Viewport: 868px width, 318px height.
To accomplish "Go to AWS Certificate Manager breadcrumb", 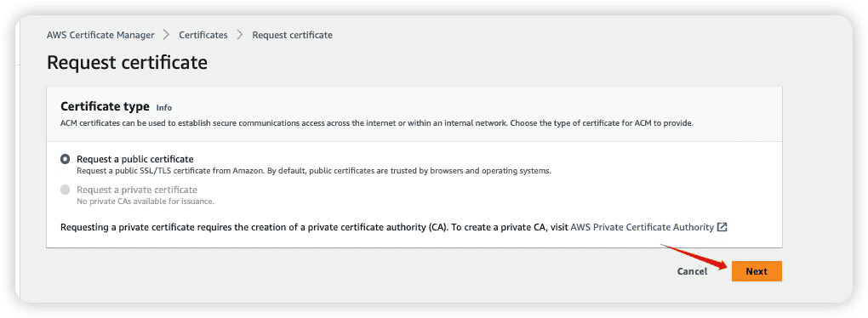I will click(x=100, y=35).
